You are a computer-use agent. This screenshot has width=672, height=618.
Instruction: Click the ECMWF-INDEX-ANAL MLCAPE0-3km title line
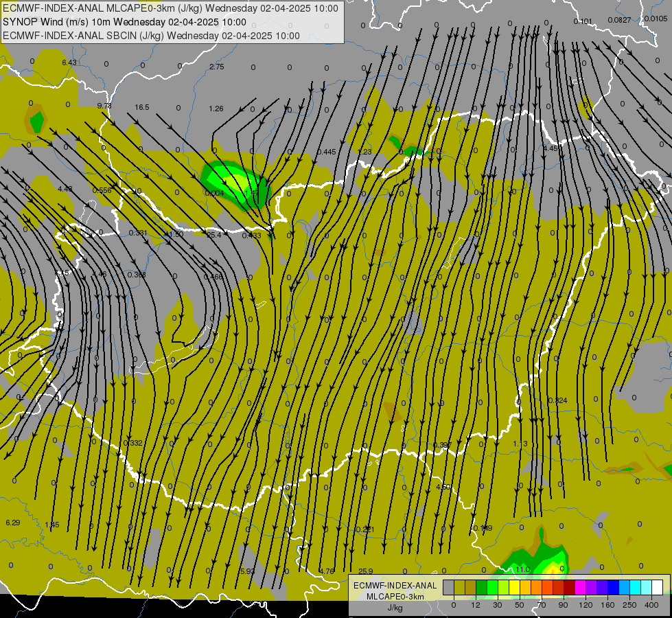pyautogui.click(x=170, y=8)
